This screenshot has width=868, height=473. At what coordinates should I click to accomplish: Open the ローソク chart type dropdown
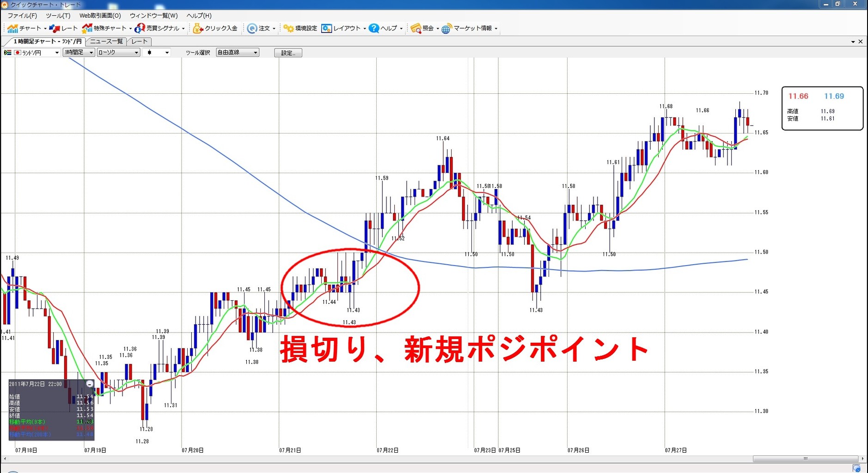tap(118, 53)
